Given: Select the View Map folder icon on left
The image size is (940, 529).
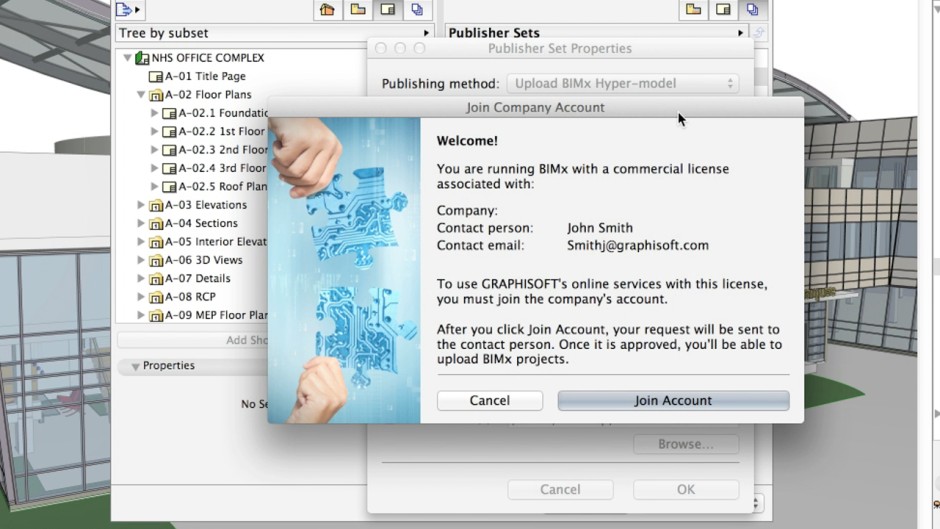Looking at the screenshot, I should click(358, 9).
